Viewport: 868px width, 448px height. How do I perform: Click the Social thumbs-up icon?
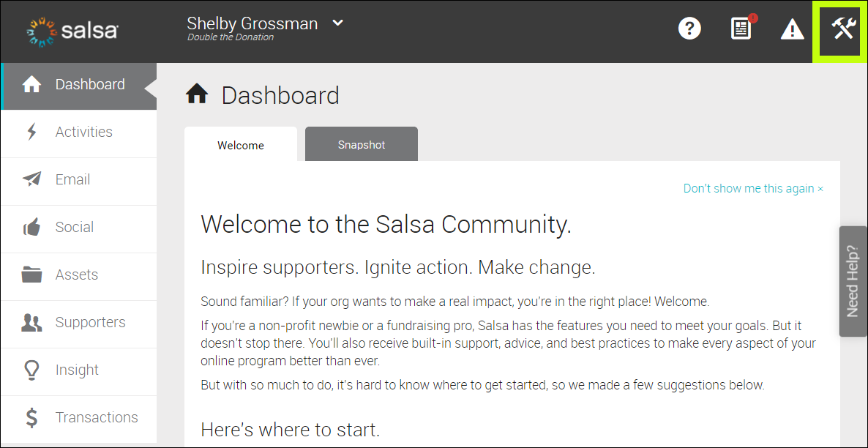[x=31, y=226]
